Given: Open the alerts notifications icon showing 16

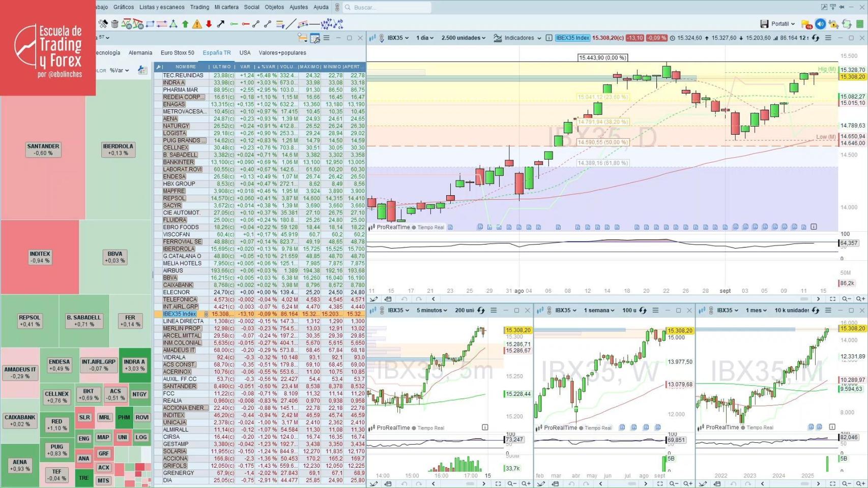Looking at the screenshot, I should coord(807,24).
